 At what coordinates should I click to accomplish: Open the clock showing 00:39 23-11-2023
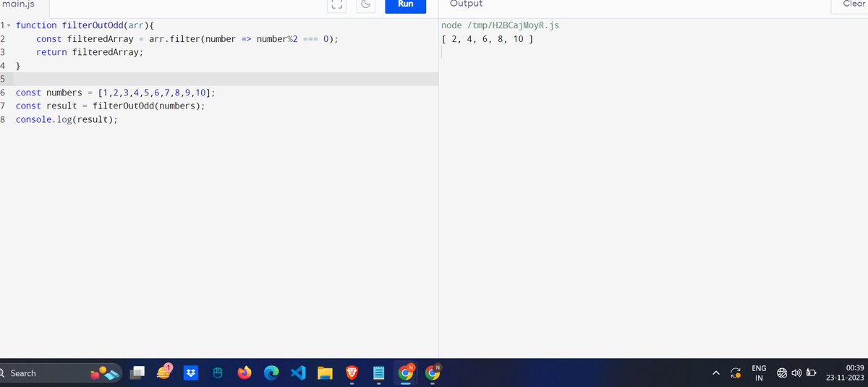coord(844,373)
